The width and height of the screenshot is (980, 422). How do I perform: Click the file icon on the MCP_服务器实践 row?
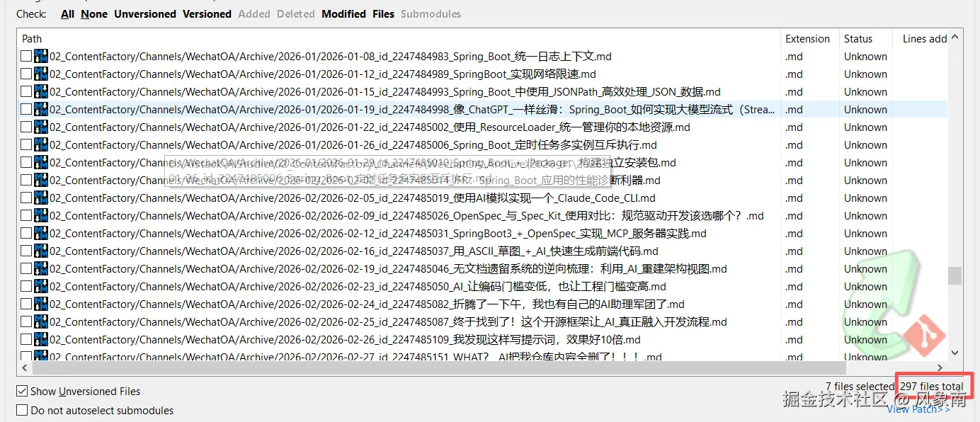point(41,234)
